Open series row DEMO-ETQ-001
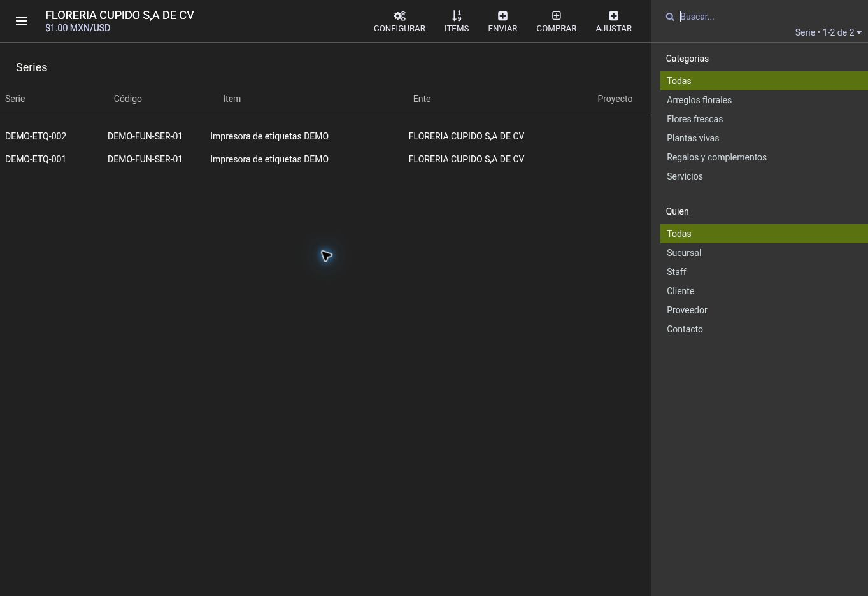Screen dimensions: 868x596 coord(325,159)
